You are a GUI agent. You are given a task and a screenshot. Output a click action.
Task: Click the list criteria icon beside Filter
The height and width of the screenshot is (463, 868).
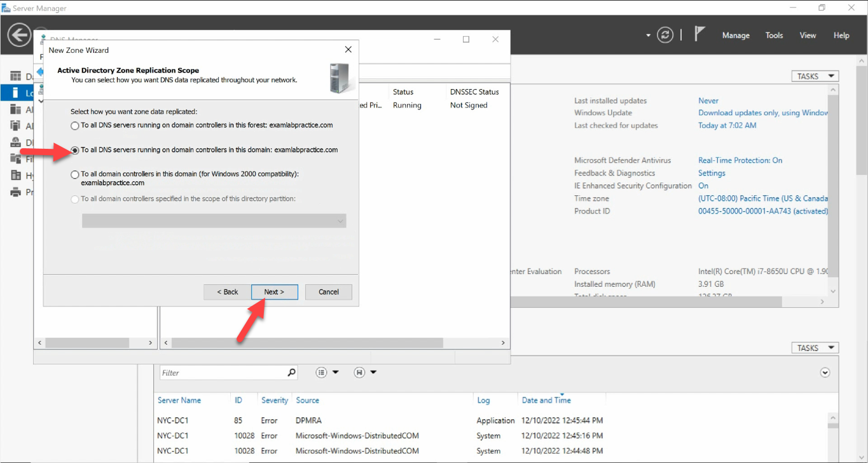click(321, 373)
